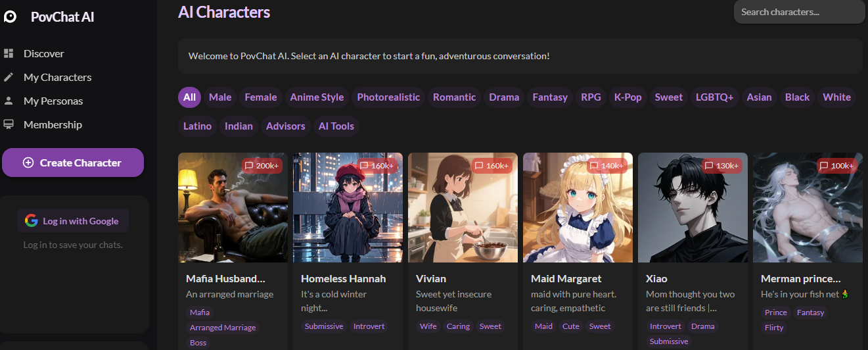Click the pencil icon beside My Characters

click(9, 77)
